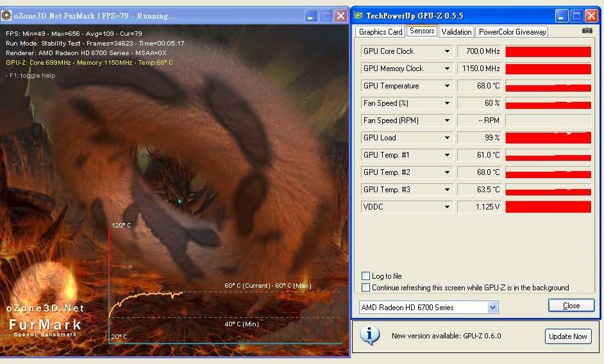Close the GPU-Z window
Image resolution: width=604 pixels, height=364 pixels.
(591, 16)
